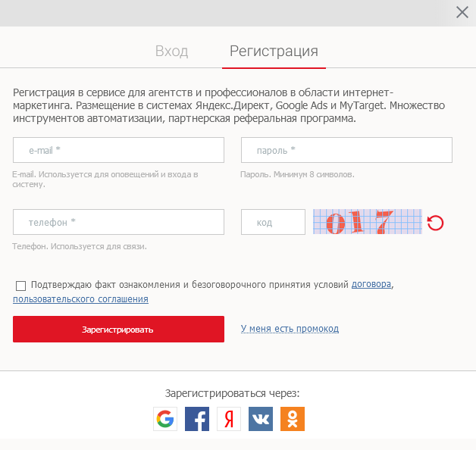Focus the e-mail input field
The image size is (476, 450).
pyautogui.click(x=118, y=150)
